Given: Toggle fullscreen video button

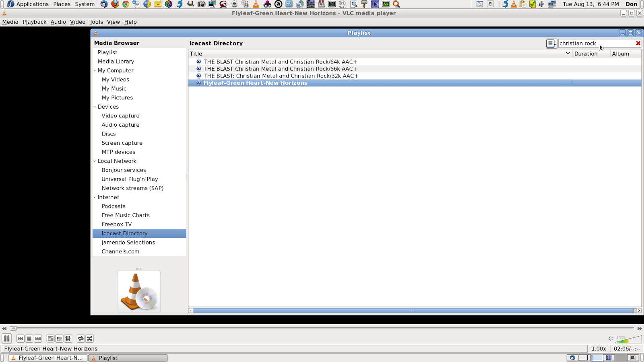Looking at the screenshot, I should 50,339.
